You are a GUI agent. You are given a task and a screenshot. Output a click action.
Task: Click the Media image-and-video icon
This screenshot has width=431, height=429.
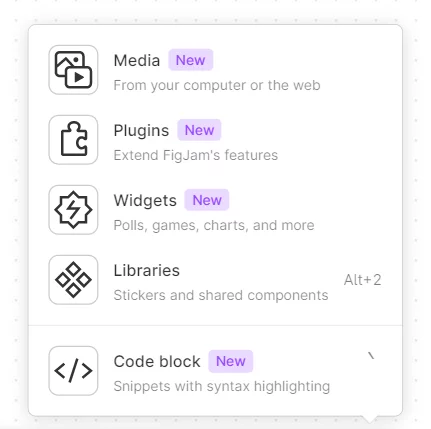point(73,70)
